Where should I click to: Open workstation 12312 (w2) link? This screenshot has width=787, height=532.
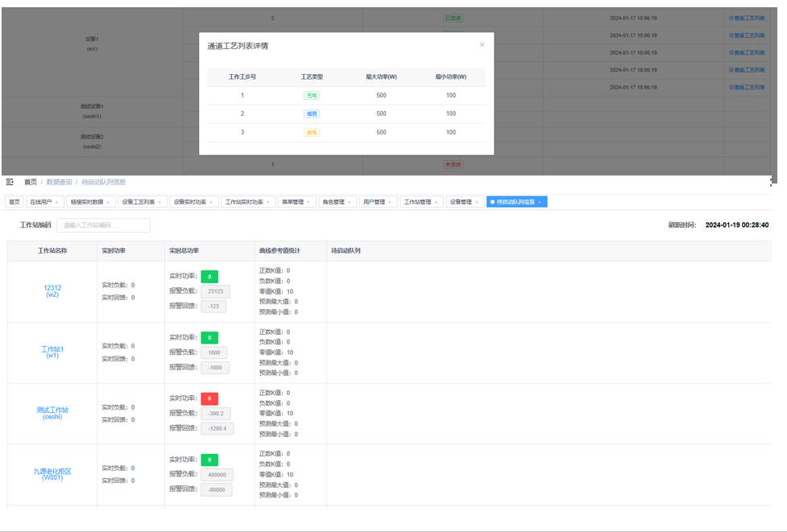tap(52, 291)
